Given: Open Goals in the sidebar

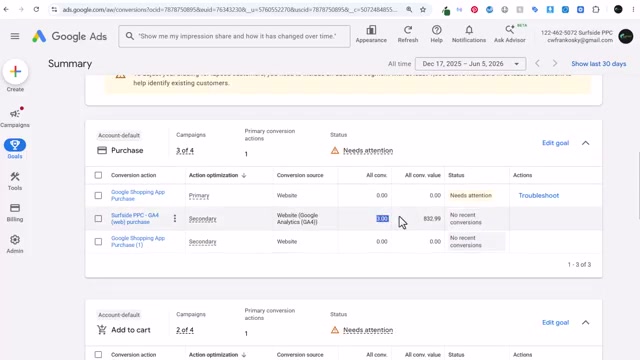Looking at the screenshot, I should (15, 149).
